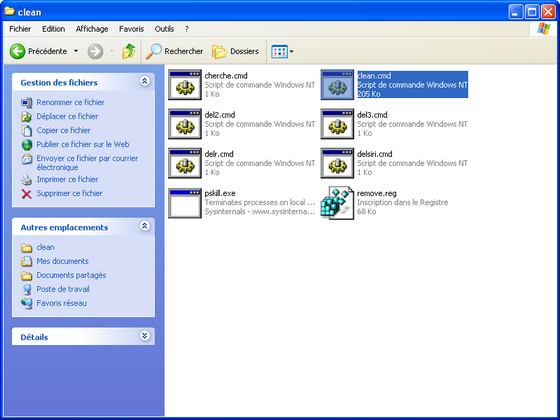
Task: Select the delsiri.cmd script icon
Action: click(x=337, y=163)
